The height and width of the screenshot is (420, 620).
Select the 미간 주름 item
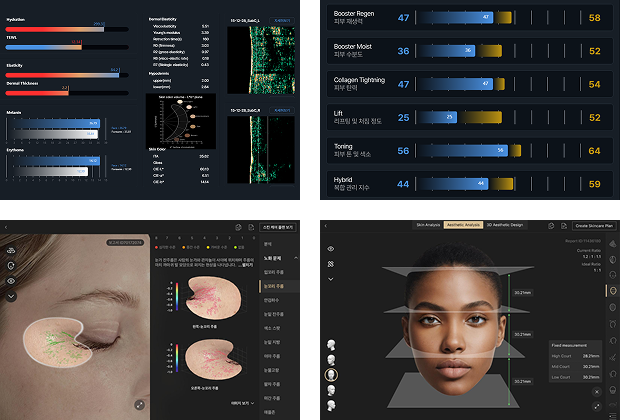pos(272,398)
